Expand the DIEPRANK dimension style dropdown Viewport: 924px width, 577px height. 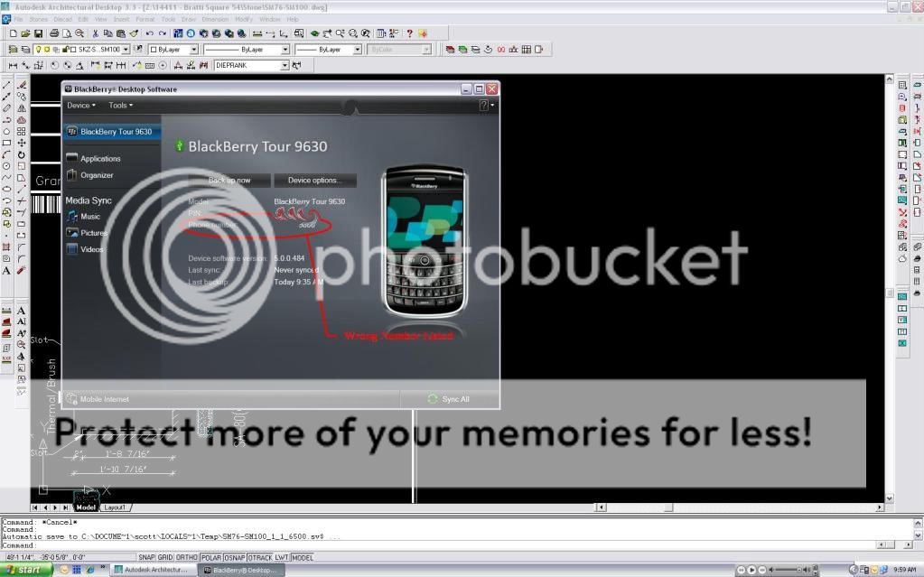[285, 65]
